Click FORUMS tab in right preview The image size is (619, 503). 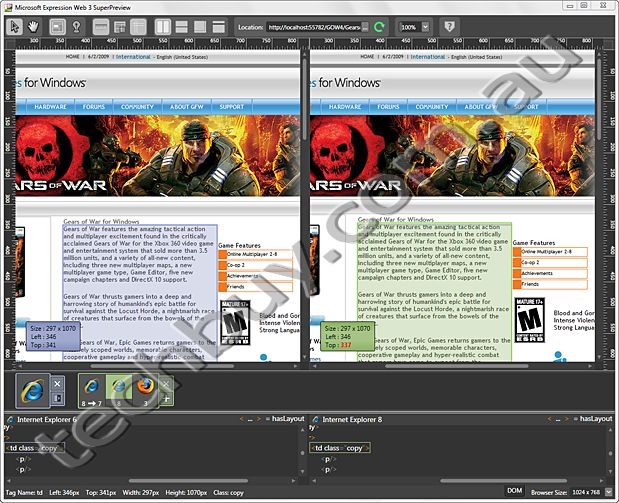(x=388, y=107)
